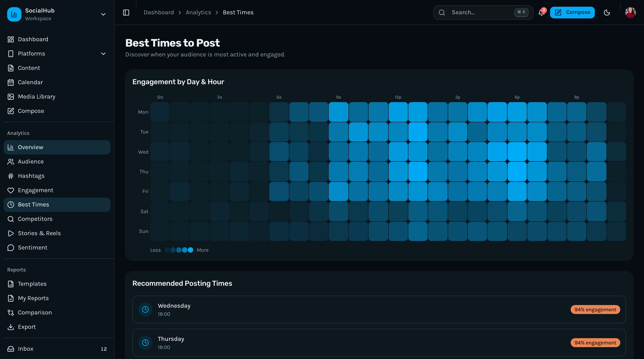The height and width of the screenshot is (359, 644).
Task: Open Compose in the sidebar menu
Action: coord(57,111)
